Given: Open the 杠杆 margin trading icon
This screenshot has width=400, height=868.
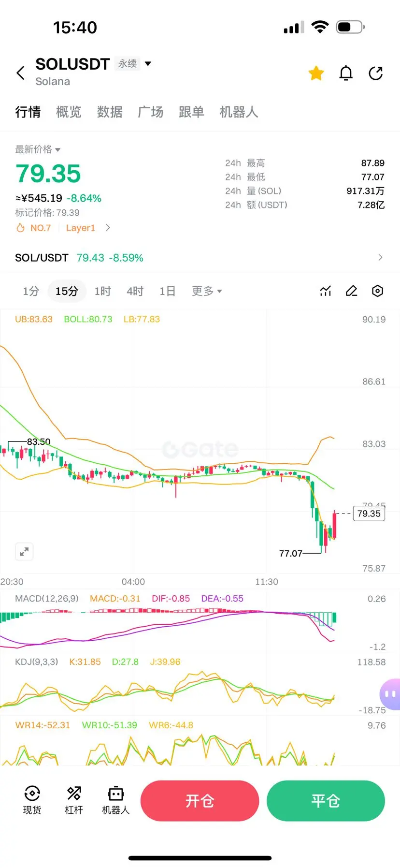Looking at the screenshot, I should [x=74, y=800].
